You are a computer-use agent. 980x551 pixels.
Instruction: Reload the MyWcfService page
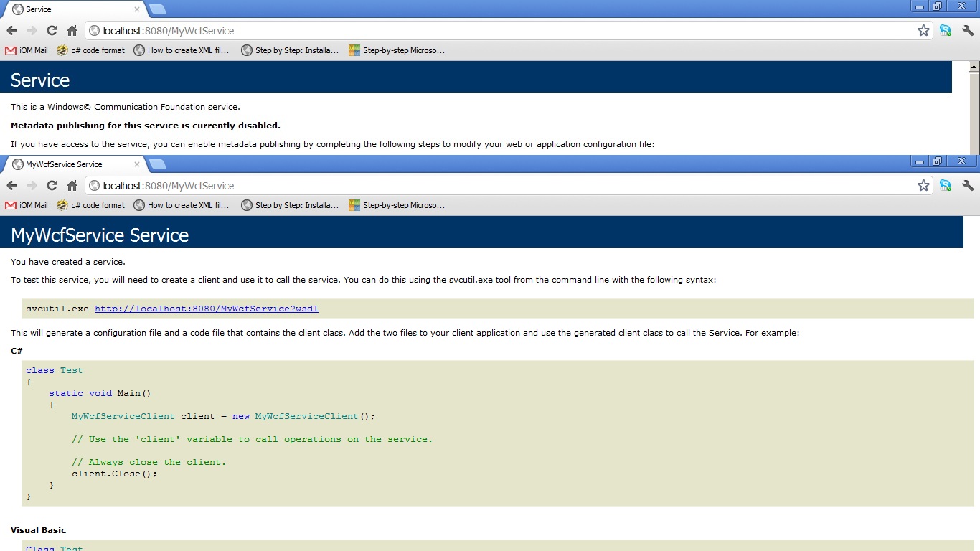point(52,185)
